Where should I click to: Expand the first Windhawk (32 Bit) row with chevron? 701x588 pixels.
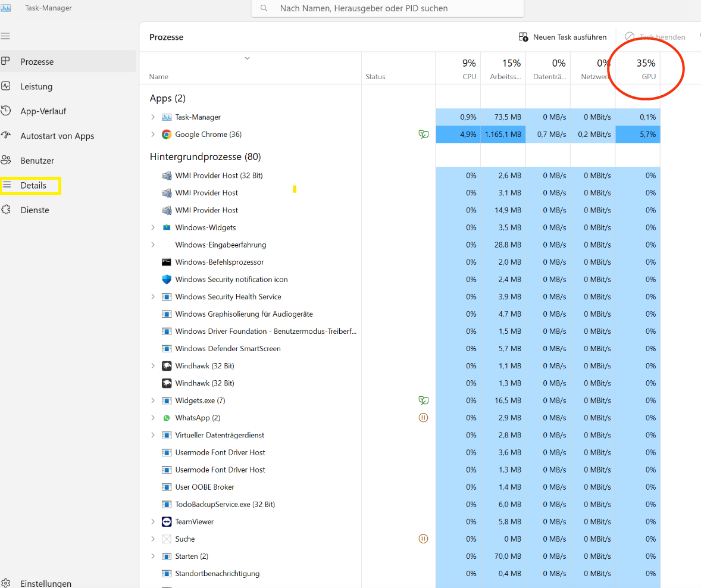153,366
